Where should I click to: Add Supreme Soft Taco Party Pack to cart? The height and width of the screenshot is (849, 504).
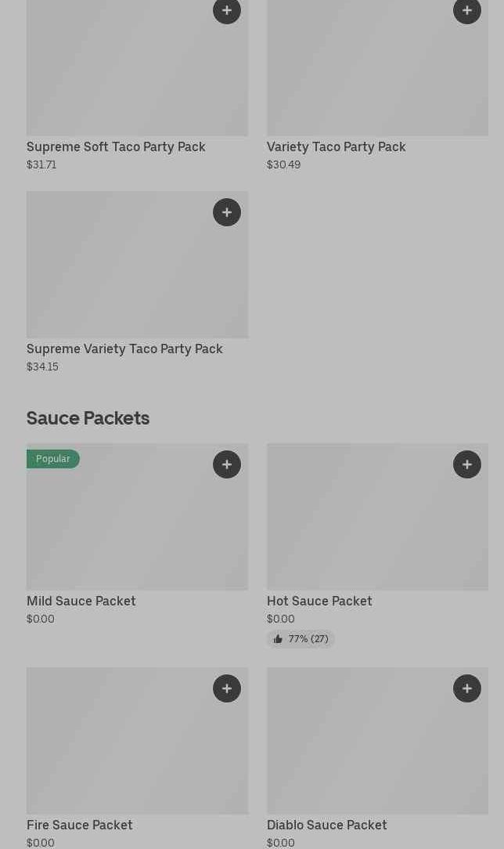pos(227,11)
